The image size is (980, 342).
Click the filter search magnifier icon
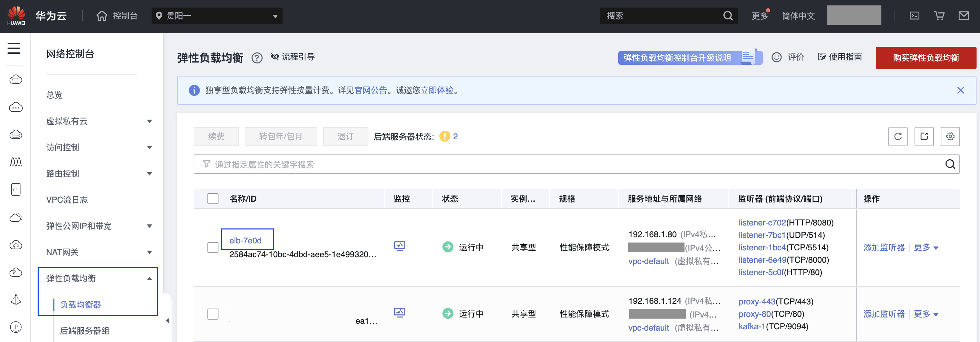pos(950,164)
